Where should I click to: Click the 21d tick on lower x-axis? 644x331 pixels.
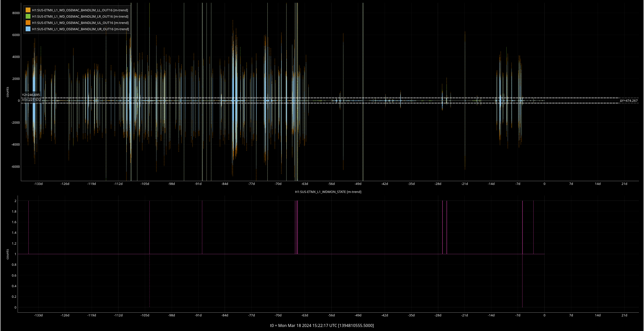pyautogui.click(x=624, y=315)
